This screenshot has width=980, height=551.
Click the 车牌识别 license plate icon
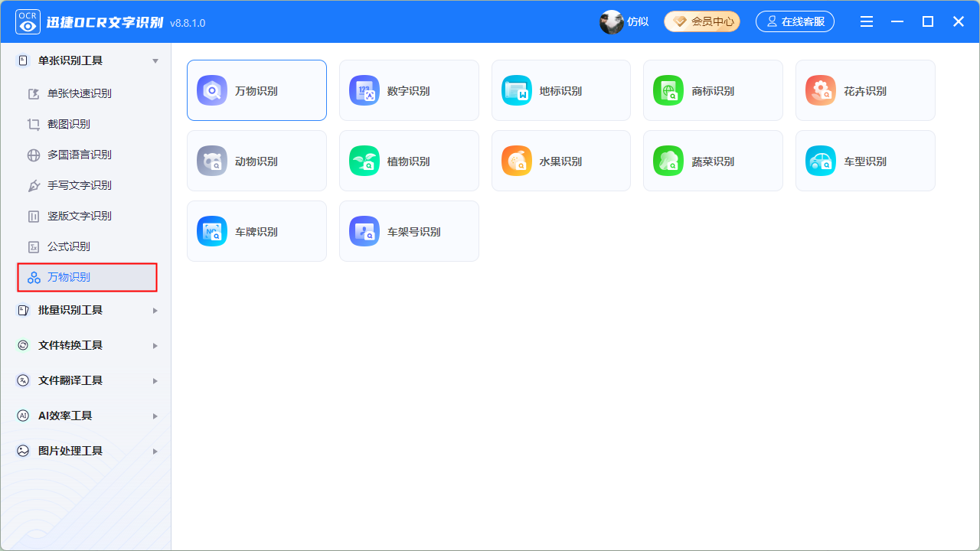point(212,231)
